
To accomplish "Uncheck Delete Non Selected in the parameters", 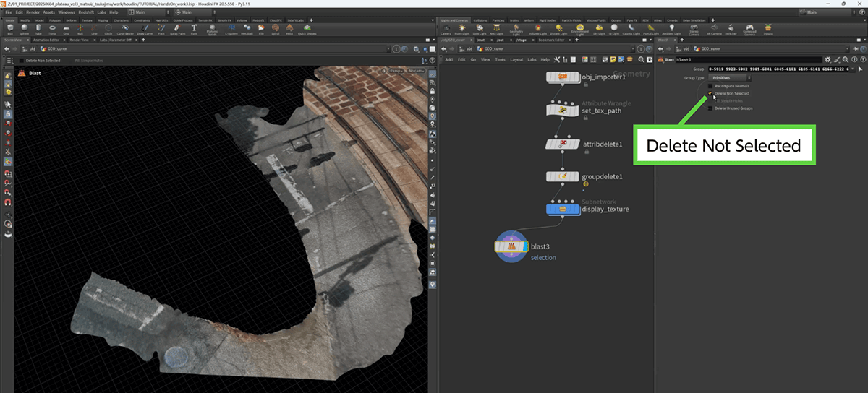I will [710, 94].
